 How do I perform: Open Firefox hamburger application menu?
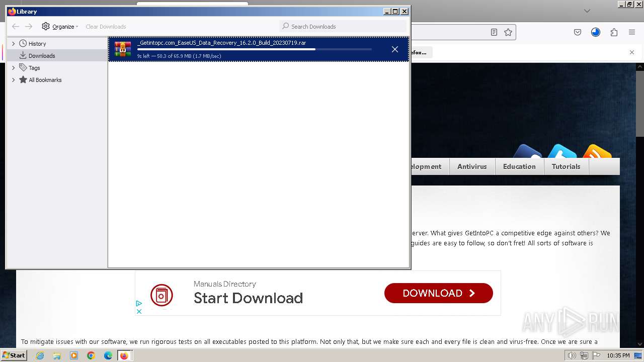coord(632,32)
